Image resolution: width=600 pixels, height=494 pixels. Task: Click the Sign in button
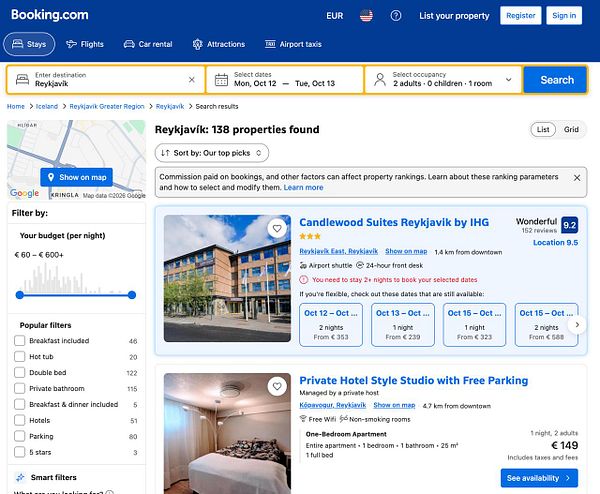click(564, 16)
